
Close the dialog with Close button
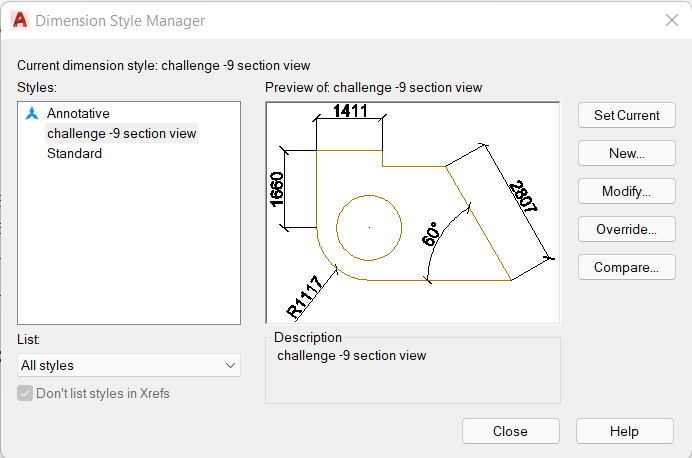coord(511,431)
